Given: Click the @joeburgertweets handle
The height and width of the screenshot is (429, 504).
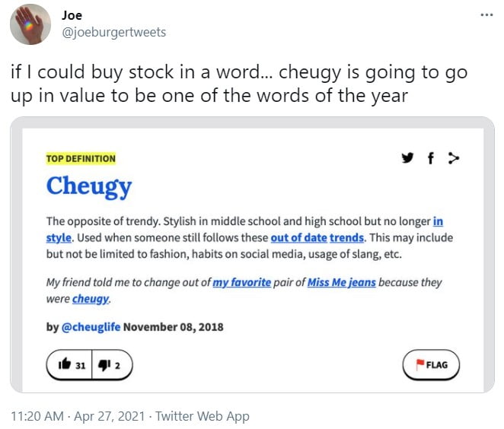Looking at the screenshot, I should pos(113,32).
